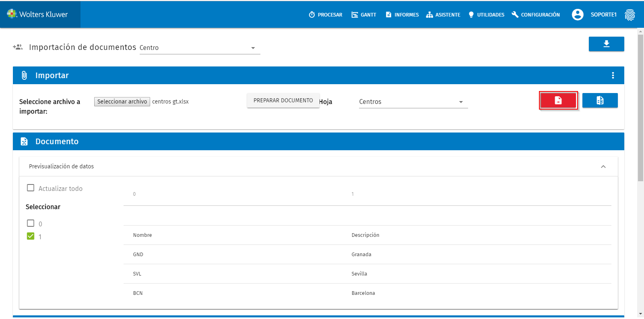Check the row 0 checkbox
The width and height of the screenshot is (644, 319).
point(31,223)
